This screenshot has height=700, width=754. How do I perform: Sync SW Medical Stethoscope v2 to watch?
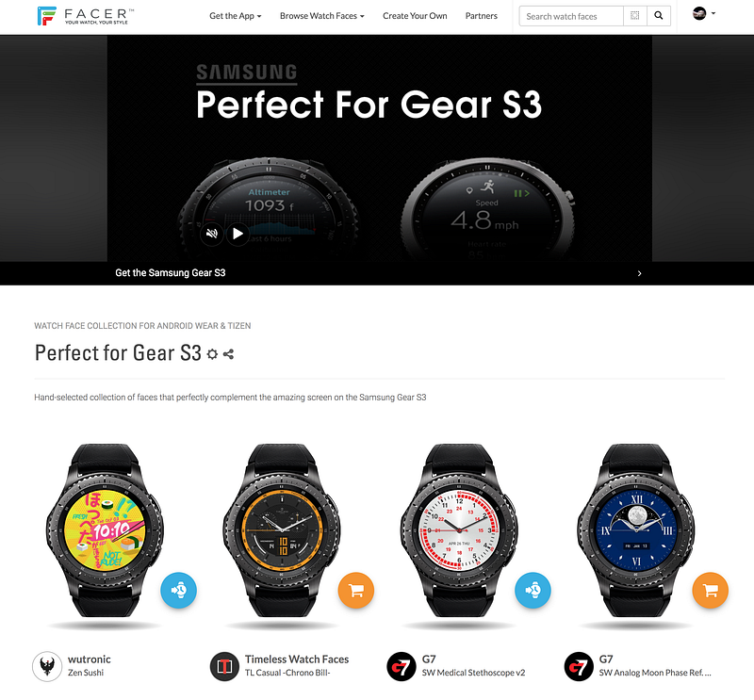click(533, 590)
